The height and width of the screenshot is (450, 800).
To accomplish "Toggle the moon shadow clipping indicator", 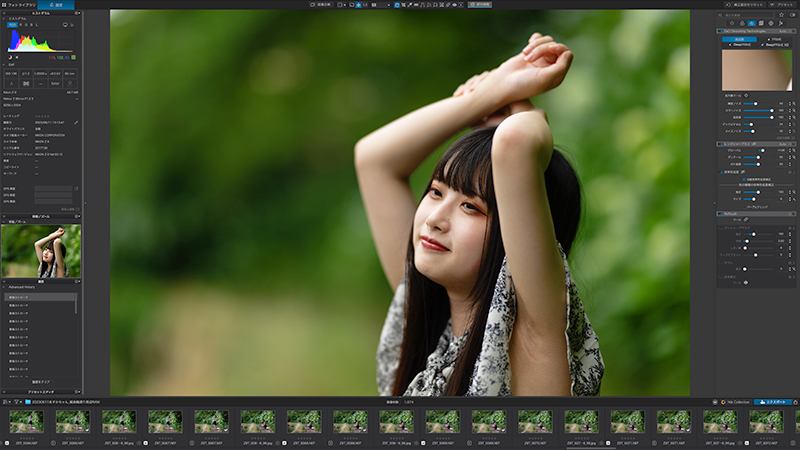I will [x=10, y=57].
